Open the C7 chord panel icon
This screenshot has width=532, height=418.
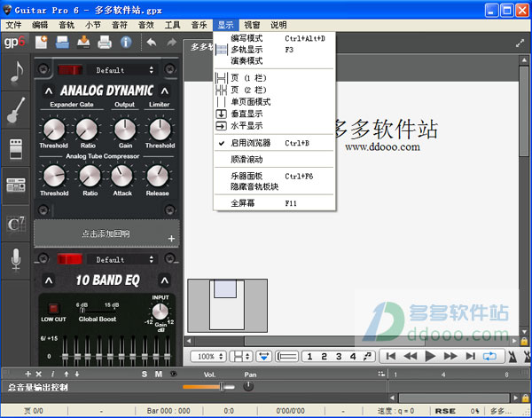(16, 224)
